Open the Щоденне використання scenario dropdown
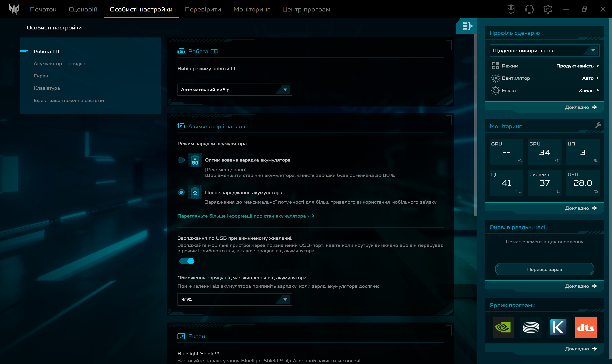 pos(544,50)
